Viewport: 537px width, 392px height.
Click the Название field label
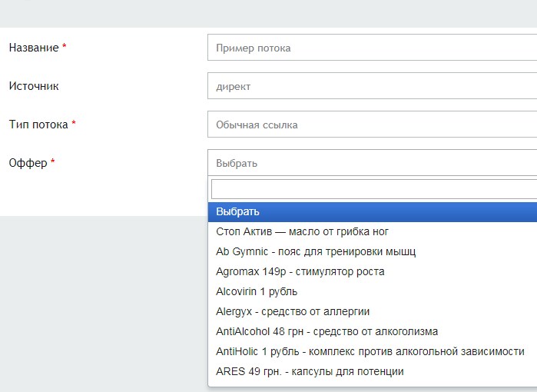coord(33,48)
